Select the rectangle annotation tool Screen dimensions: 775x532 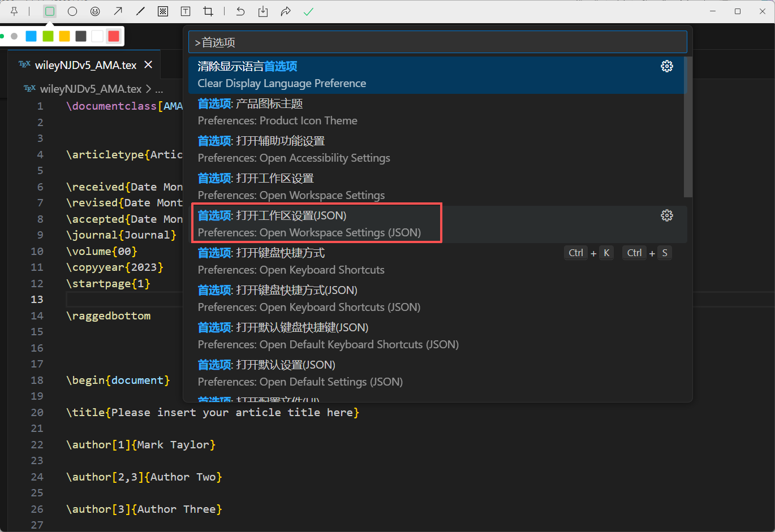click(50, 11)
